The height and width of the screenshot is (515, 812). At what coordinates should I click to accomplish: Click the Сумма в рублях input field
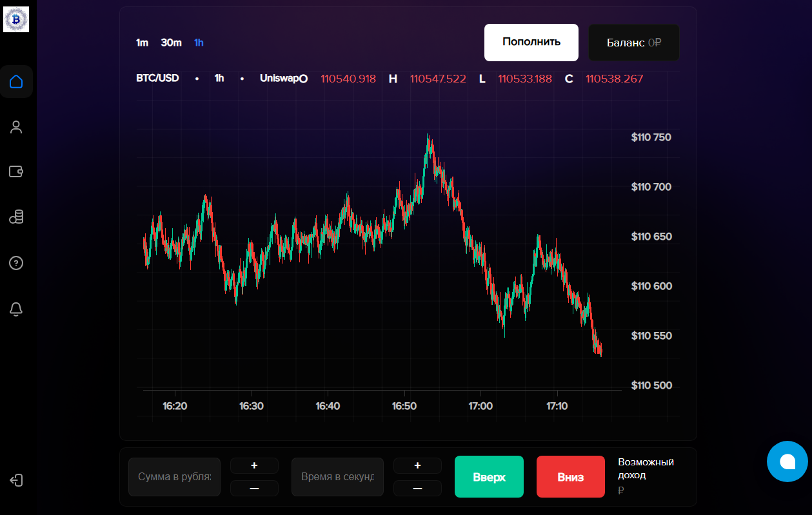(174, 476)
